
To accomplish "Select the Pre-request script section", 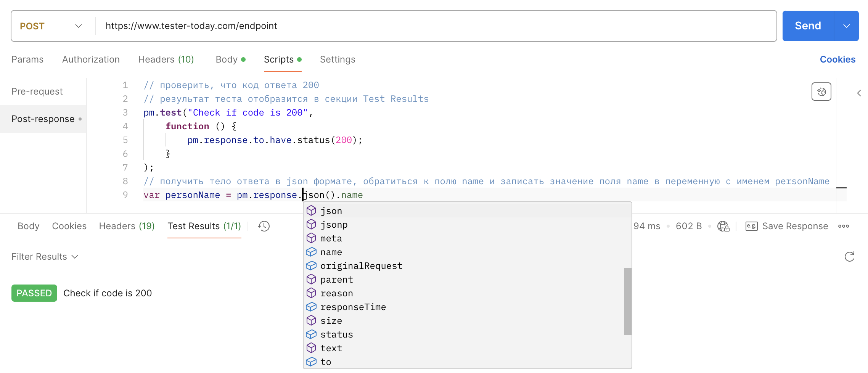I will point(37,92).
